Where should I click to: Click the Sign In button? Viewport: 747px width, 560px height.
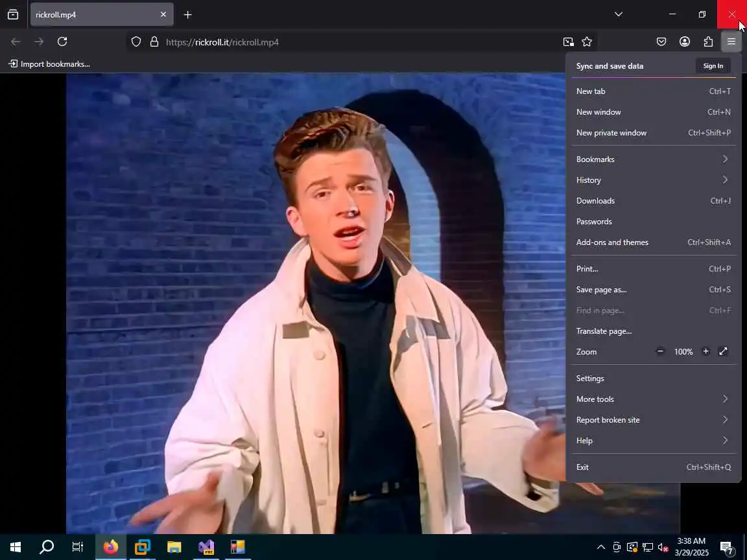tap(713, 65)
